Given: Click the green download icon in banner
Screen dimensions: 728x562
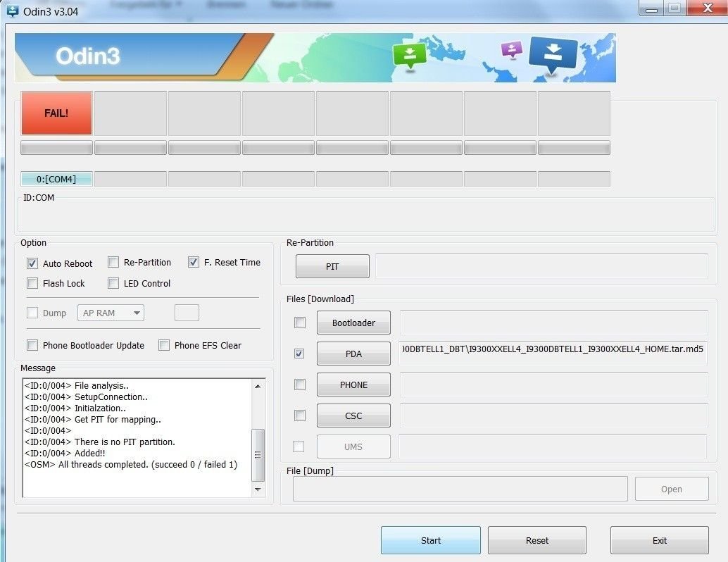Looking at the screenshot, I should click(410, 55).
